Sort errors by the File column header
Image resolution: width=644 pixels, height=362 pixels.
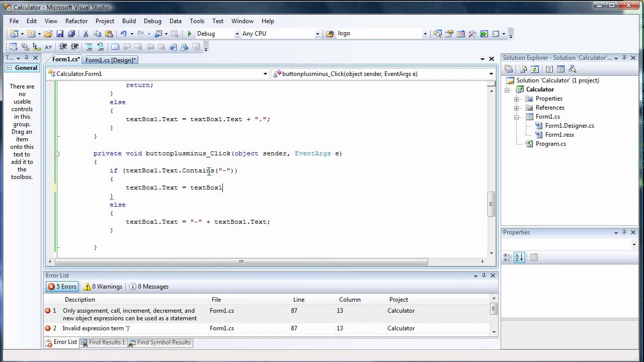(249, 300)
